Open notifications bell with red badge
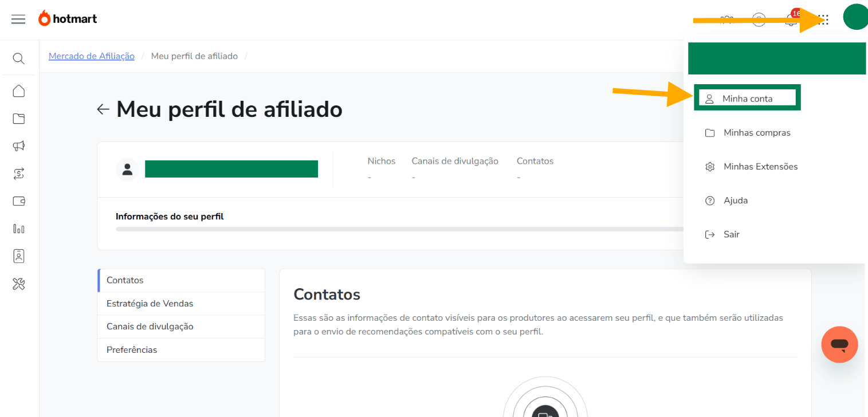The image size is (868, 417). point(792,19)
